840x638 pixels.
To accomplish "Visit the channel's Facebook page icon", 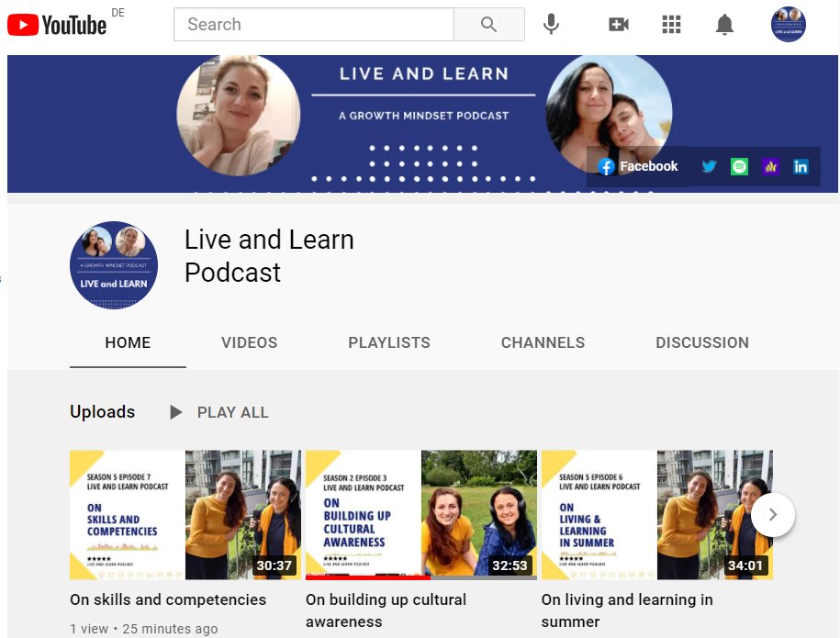I will pos(605,166).
